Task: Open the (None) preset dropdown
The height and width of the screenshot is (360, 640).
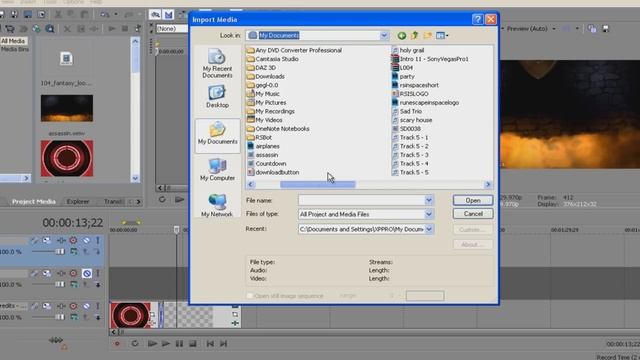Action: pos(172,29)
